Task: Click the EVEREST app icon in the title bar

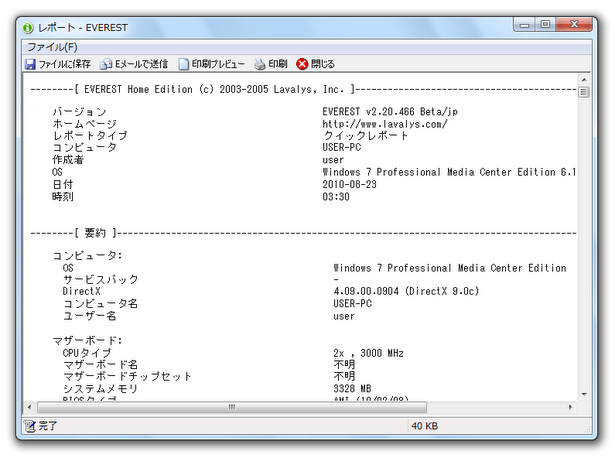Action: tap(28, 28)
